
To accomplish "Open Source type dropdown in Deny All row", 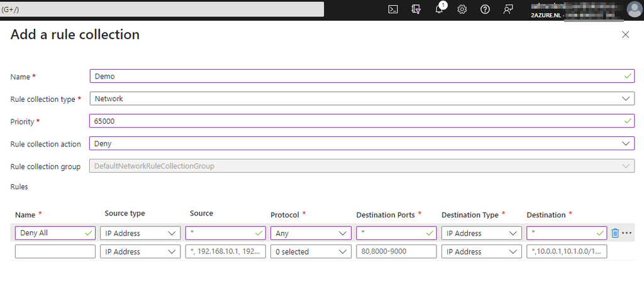I will (x=140, y=233).
